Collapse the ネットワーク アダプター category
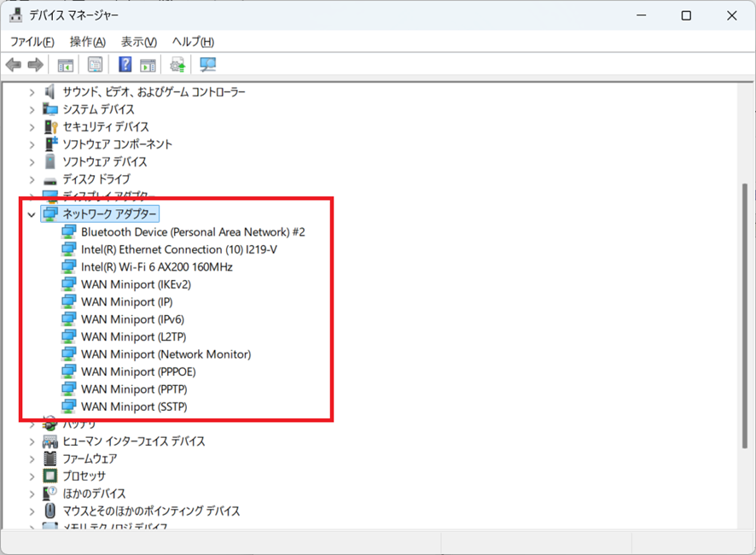Screen dimensions: 756x555 (32, 214)
